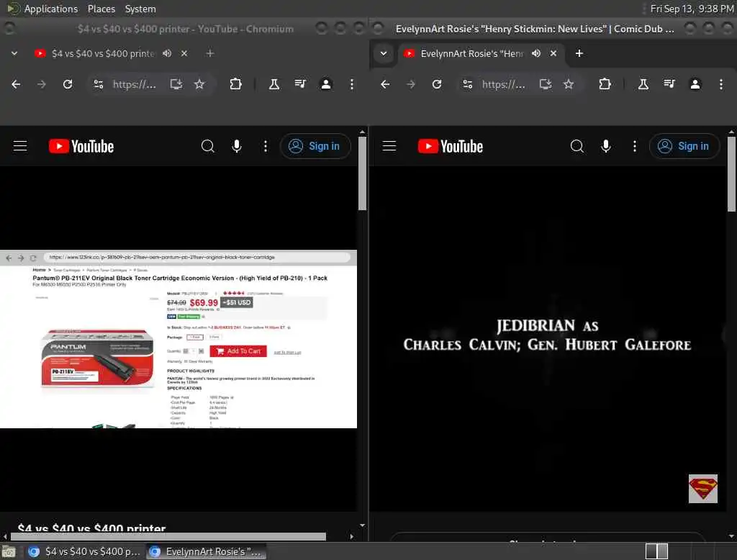Open YouTube settings dots in right window
Screen dimensions: 737x560
tap(635, 146)
